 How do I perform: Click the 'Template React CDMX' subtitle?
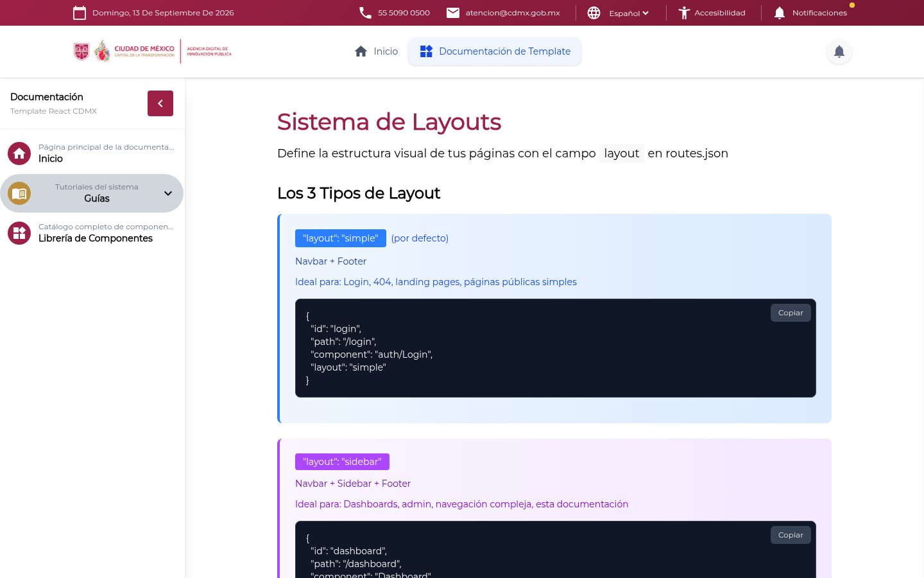pyautogui.click(x=53, y=111)
